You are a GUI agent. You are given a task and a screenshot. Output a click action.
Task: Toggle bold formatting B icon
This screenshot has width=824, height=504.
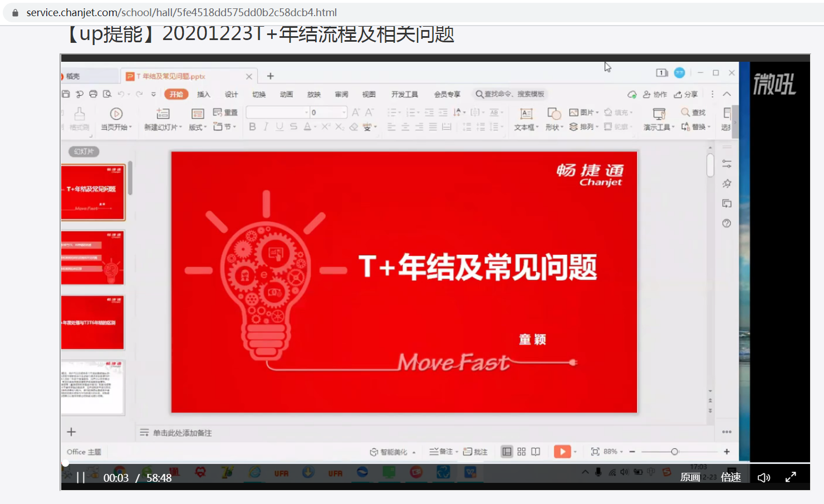pyautogui.click(x=252, y=127)
